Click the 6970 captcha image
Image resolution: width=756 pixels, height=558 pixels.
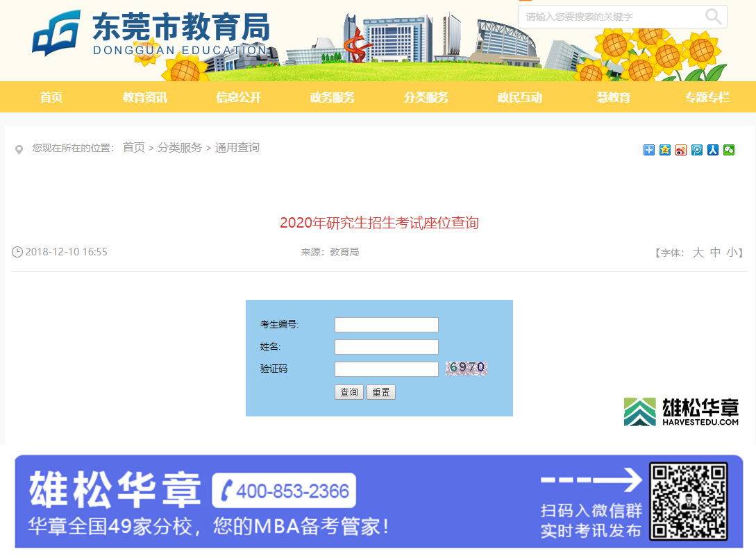pyautogui.click(x=465, y=368)
